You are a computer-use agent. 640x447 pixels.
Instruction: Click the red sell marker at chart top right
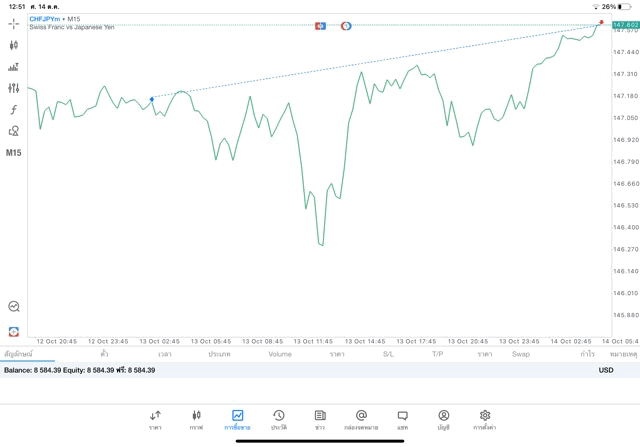(601, 22)
